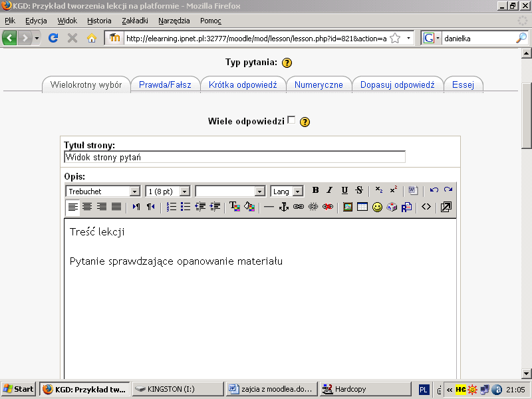This screenshot has width=532, height=399.
Task: Insert a numbered list
Action: click(172, 207)
